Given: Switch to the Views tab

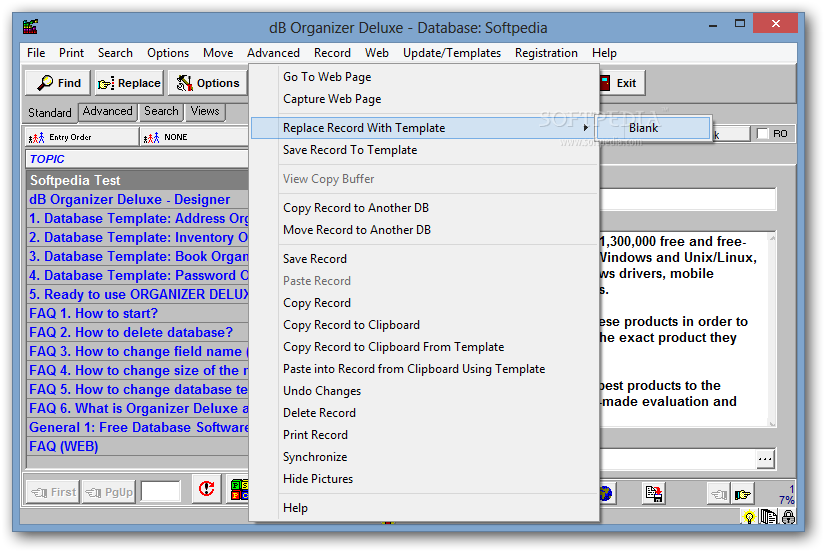Looking at the screenshot, I should click(x=205, y=112).
